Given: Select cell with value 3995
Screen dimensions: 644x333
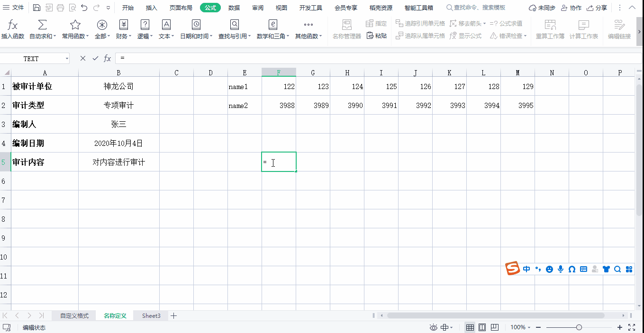Looking at the screenshot, I should (x=518, y=105).
